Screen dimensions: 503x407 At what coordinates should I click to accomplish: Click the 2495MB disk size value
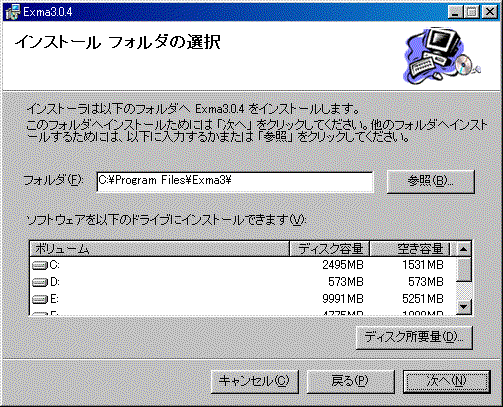(343, 265)
